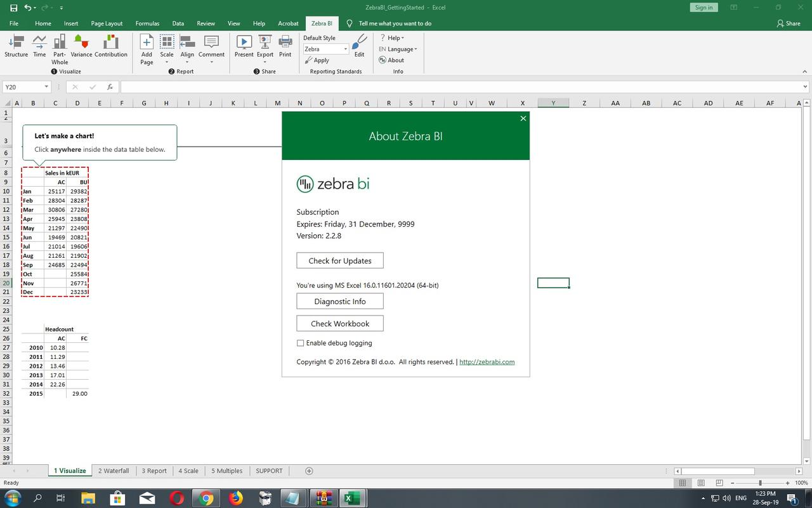Viewport: 812px width, 508px height.
Task: Open the insert function fx icon
Action: click(110, 87)
